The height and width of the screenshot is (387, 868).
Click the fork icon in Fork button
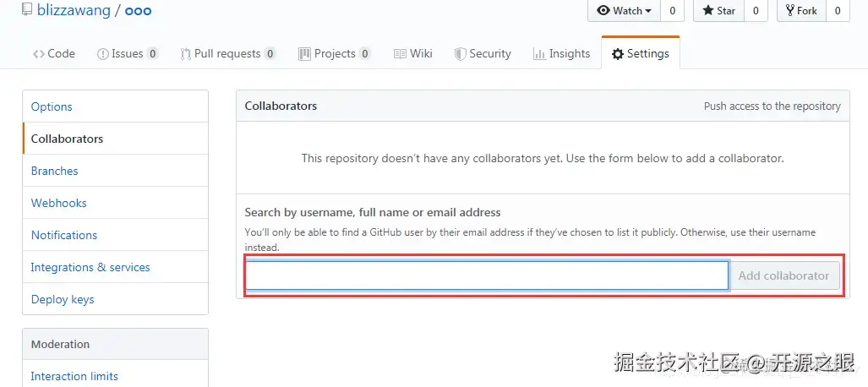click(x=790, y=10)
